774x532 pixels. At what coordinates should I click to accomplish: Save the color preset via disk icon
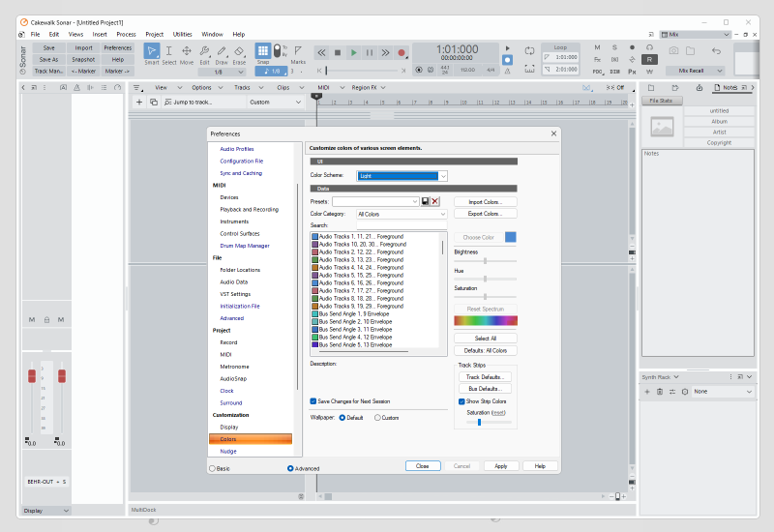[x=425, y=201]
